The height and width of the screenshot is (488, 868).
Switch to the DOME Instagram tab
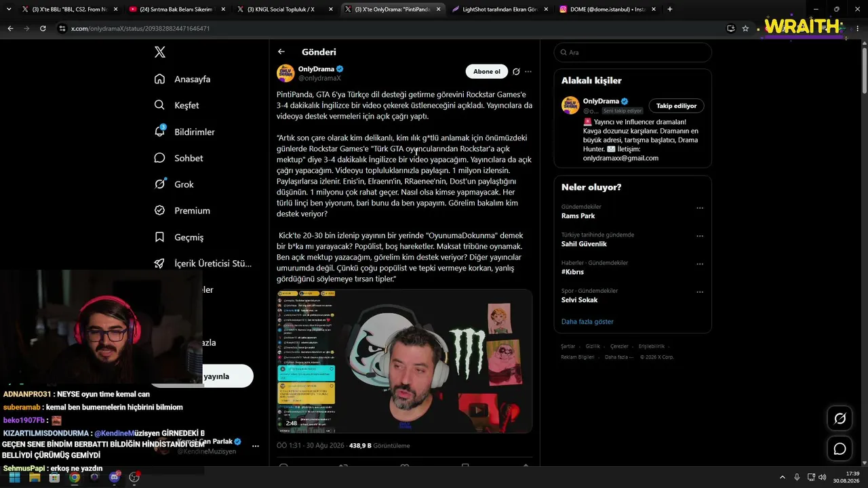click(x=607, y=9)
